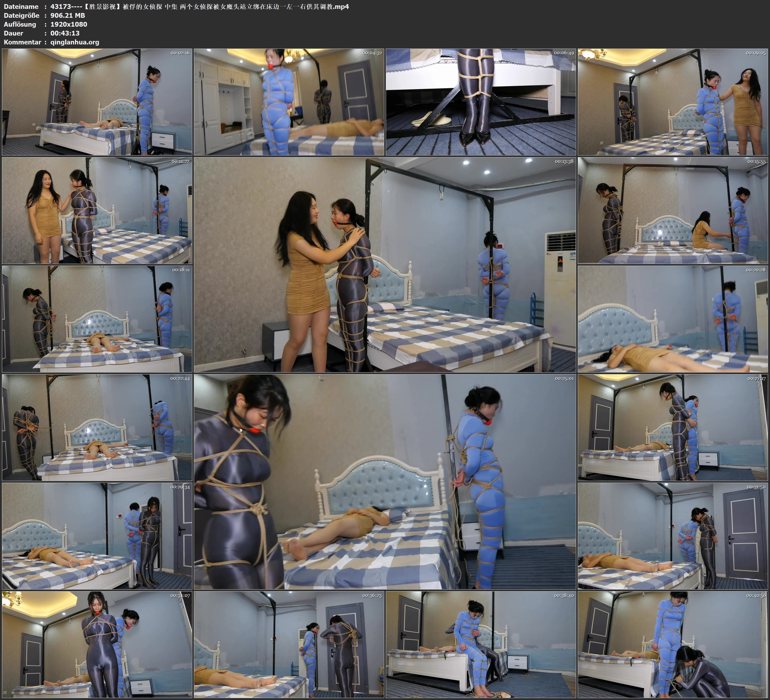Select the thumbnail timestamped 00:34:07
This screenshot has width=770, height=700.
(x=97, y=644)
